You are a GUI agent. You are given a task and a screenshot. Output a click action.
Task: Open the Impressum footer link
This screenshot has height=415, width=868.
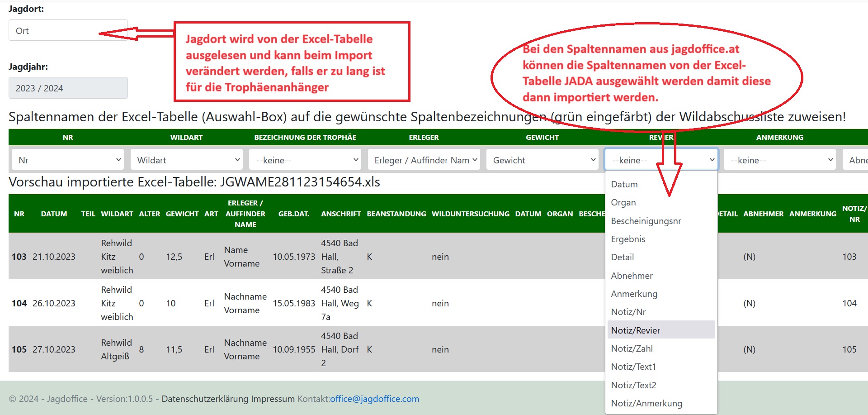point(273,399)
